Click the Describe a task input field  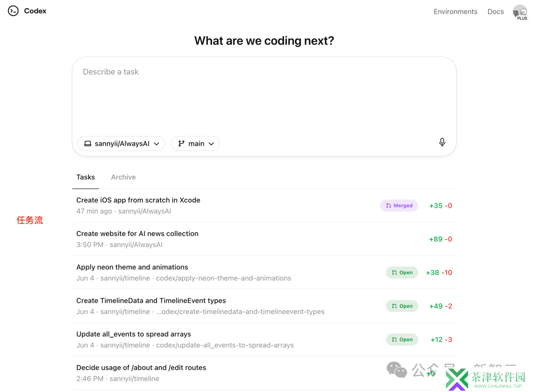[x=264, y=94]
